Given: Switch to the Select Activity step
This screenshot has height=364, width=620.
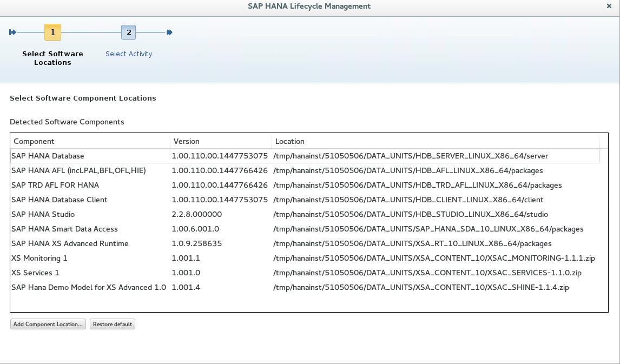Looking at the screenshot, I should 129,54.
